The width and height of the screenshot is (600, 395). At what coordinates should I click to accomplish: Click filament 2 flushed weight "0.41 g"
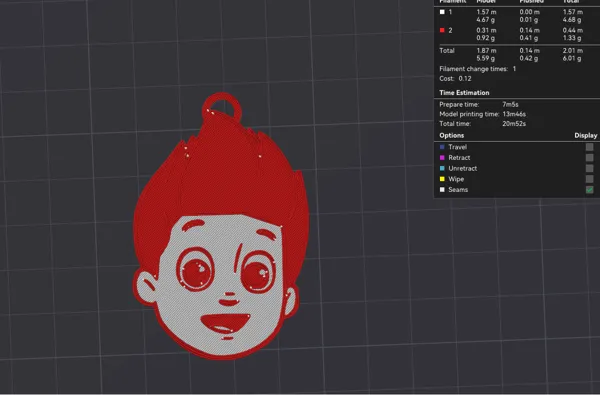coord(529,38)
